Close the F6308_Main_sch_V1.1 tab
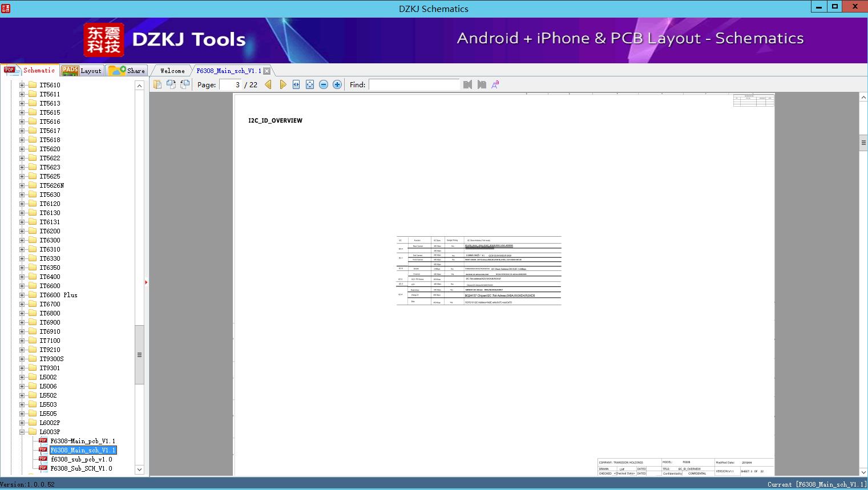Viewport: 868px width, 490px height. (267, 71)
